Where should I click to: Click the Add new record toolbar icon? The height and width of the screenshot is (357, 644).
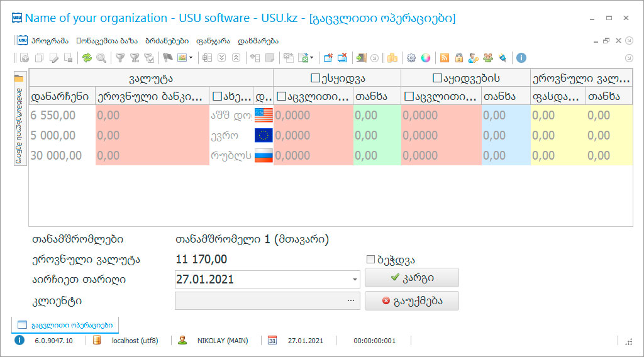[x=25, y=58]
